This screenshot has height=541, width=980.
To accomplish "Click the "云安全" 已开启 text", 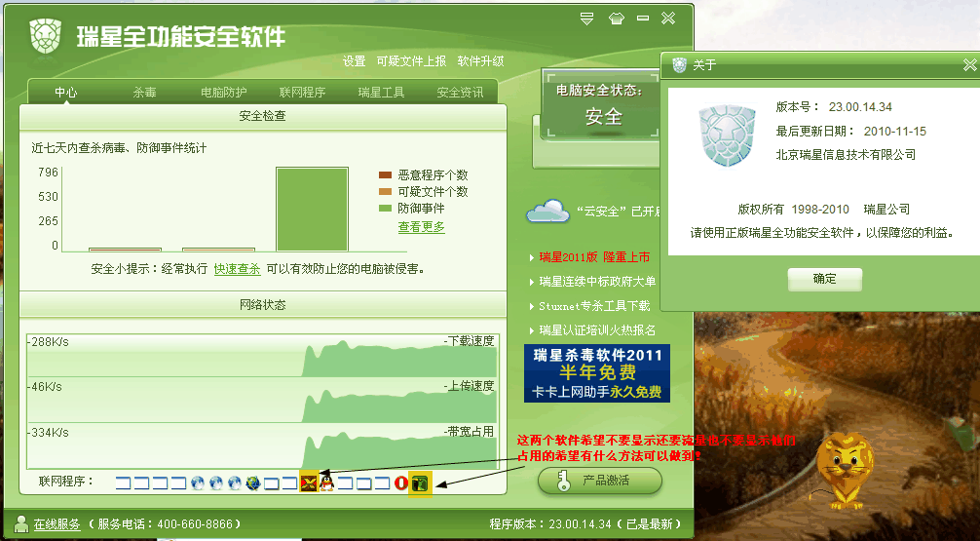I will pos(619,212).
